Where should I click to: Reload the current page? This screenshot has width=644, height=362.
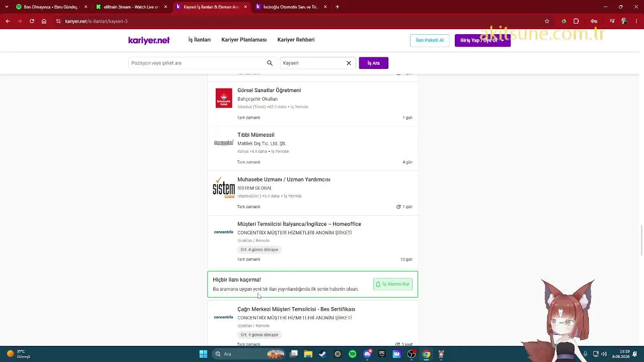(x=32, y=21)
